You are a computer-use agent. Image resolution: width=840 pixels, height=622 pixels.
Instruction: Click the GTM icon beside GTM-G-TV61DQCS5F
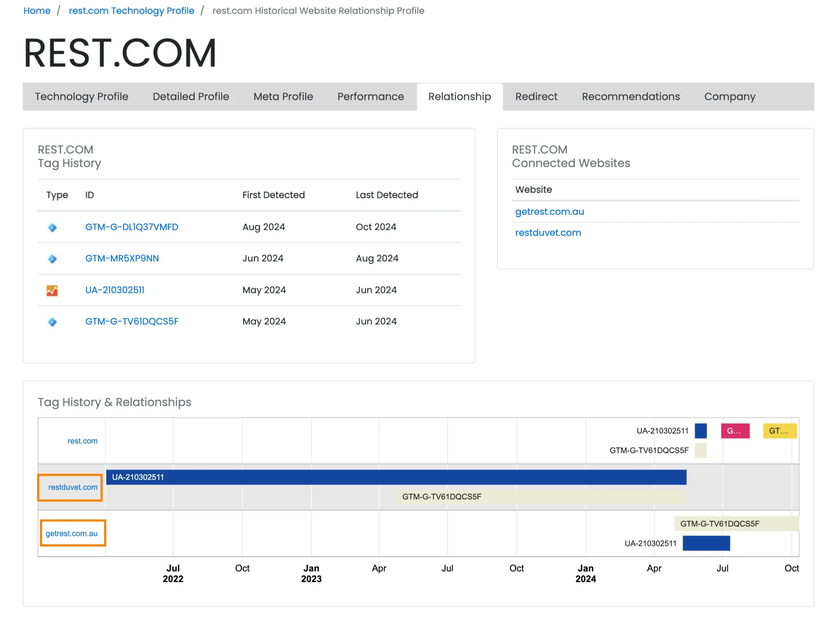click(x=52, y=322)
